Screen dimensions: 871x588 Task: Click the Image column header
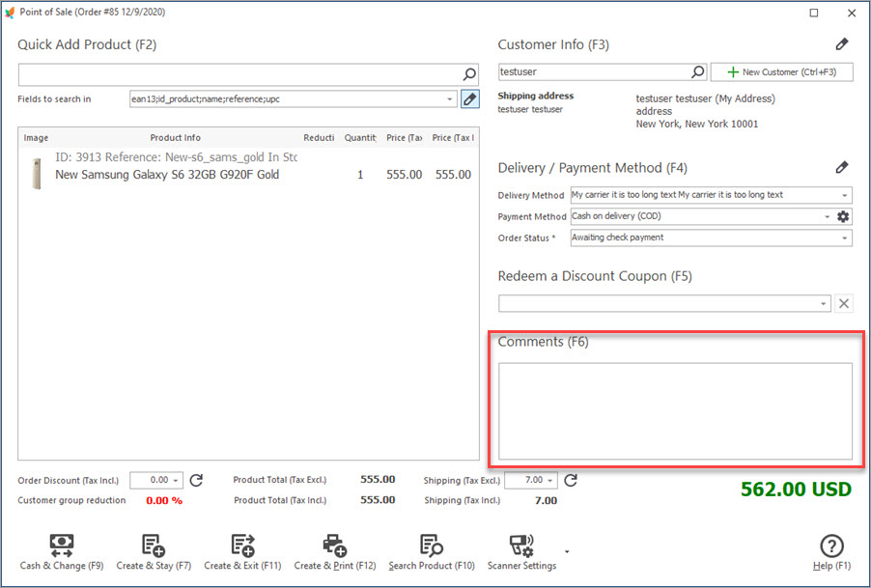point(36,138)
